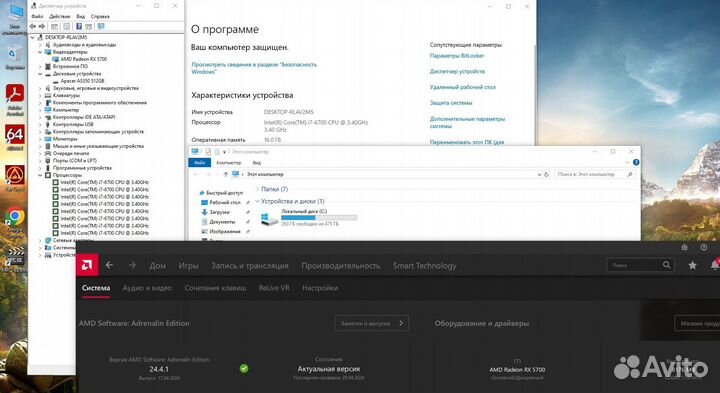Open AMD help question mark icon

(703, 247)
